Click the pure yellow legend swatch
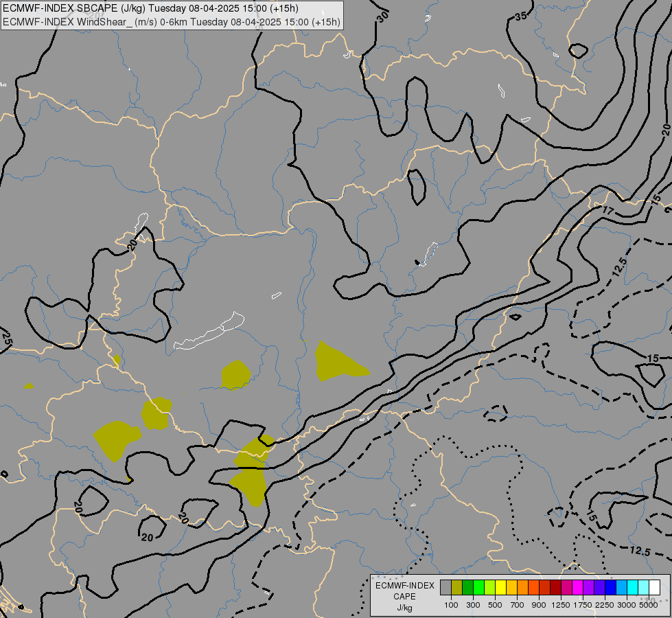The height and width of the screenshot is (618, 672). click(x=500, y=587)
